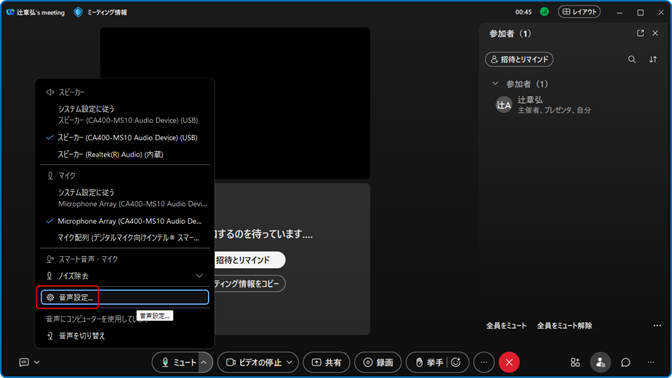Open 音声設定... menu item

125,297
